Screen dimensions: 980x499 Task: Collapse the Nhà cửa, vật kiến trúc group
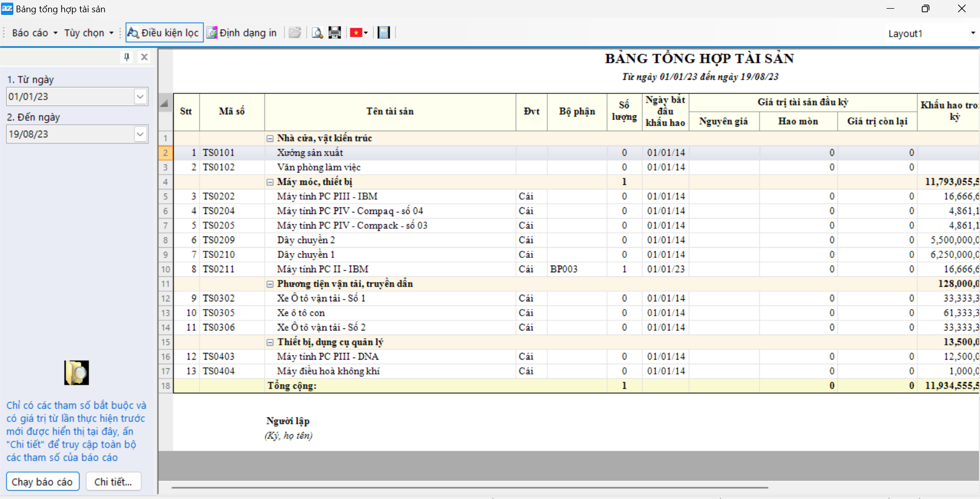click(270, 138)
